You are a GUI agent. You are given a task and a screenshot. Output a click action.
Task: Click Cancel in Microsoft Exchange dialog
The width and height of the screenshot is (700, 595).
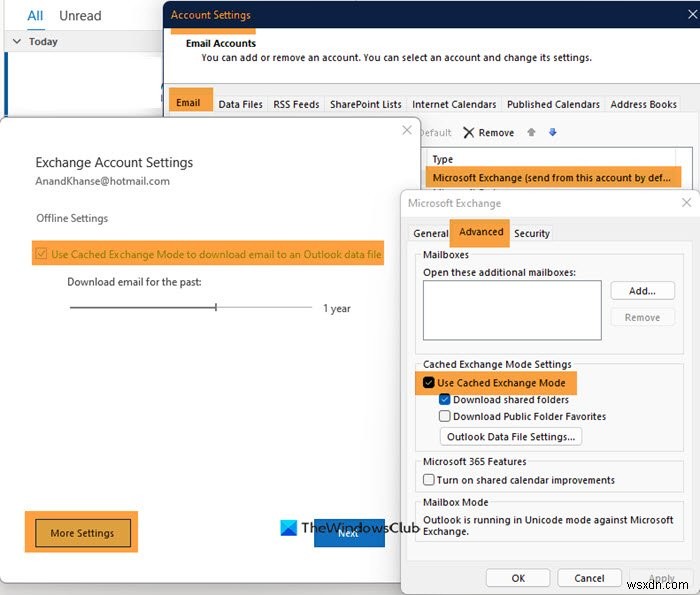pyautogui.click(x=589, y=578)
